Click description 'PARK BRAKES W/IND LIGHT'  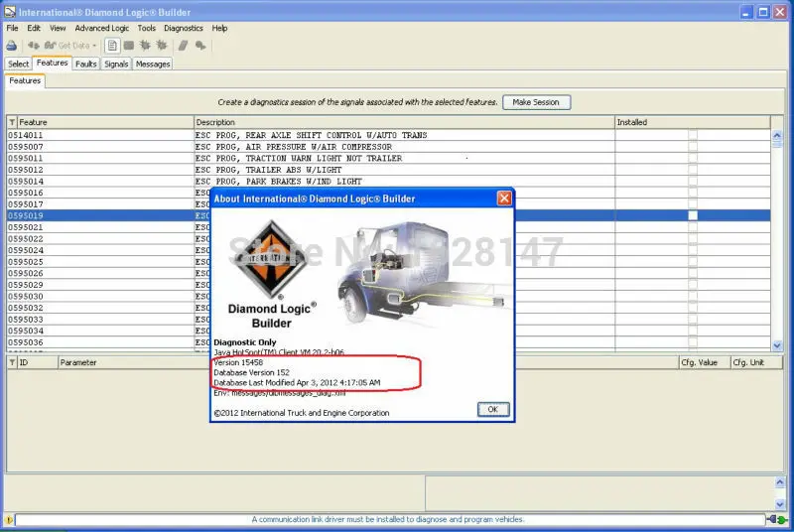(304, 182)
